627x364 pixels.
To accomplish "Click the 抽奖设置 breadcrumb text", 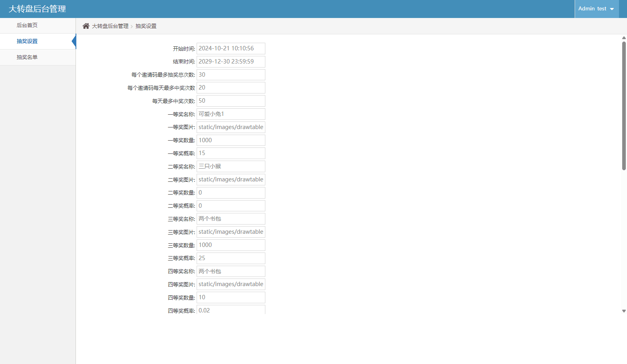I will tap(146, 26).
